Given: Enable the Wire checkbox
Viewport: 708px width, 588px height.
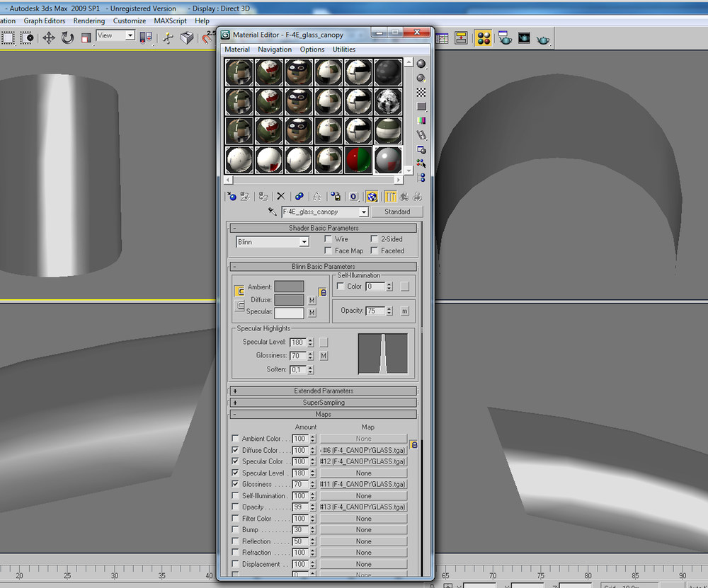Looking at the screenshot, I should [329, 238].
